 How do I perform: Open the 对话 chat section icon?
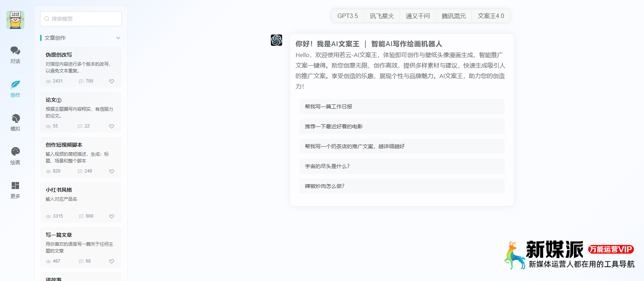(x=15, y=51)
